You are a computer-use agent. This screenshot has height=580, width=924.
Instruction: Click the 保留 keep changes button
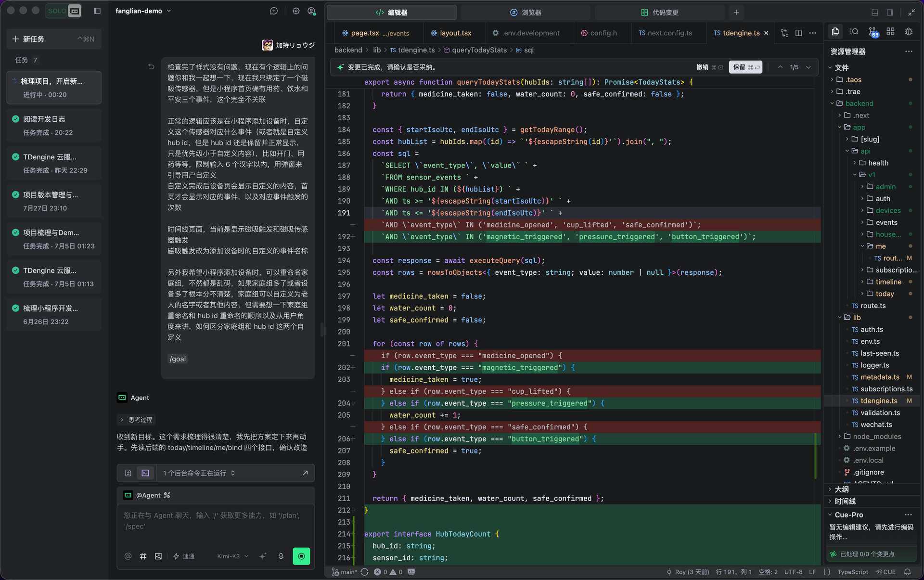(x=745, y=67)
